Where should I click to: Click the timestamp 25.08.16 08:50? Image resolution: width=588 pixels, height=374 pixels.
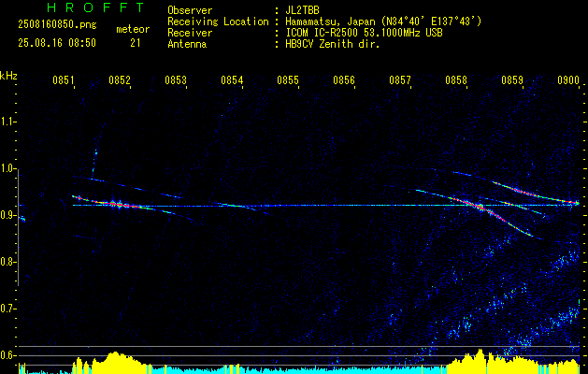(x=57, y=43)
